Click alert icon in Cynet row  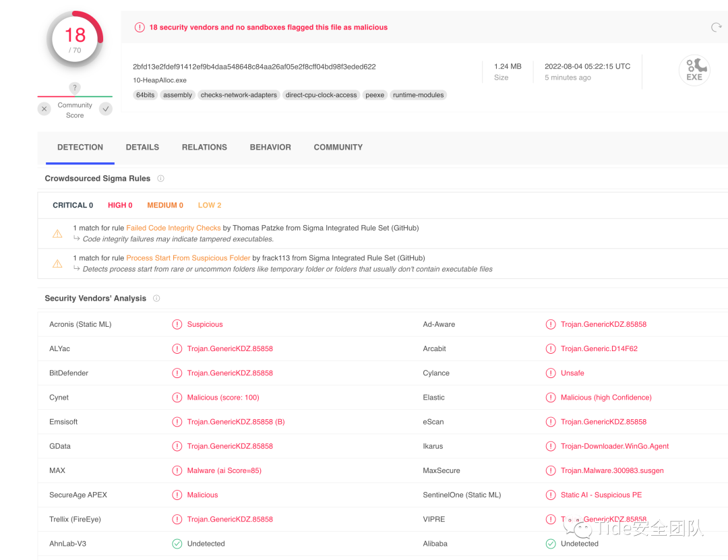pos(177,397)
